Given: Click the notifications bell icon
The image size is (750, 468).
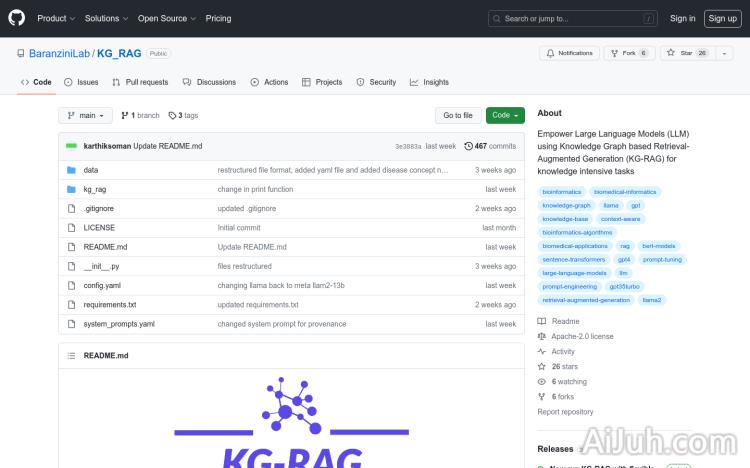Looking at the screenshot, I should click(551, 53).
